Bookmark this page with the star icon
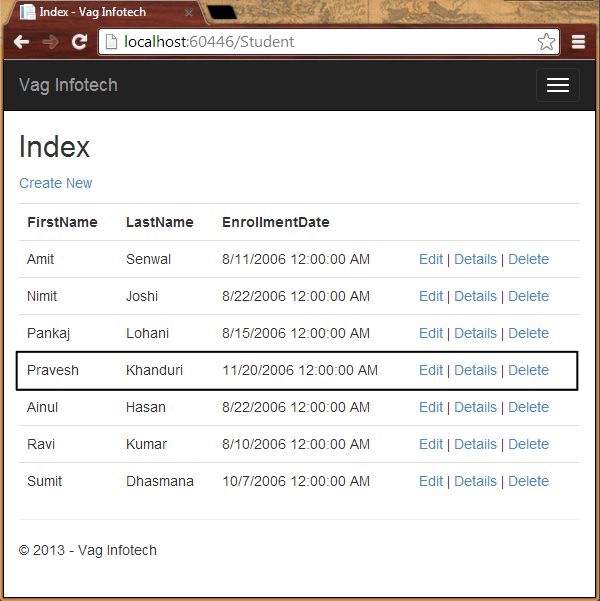The height and width of the screenshot is (601, 600). point(546,41)
